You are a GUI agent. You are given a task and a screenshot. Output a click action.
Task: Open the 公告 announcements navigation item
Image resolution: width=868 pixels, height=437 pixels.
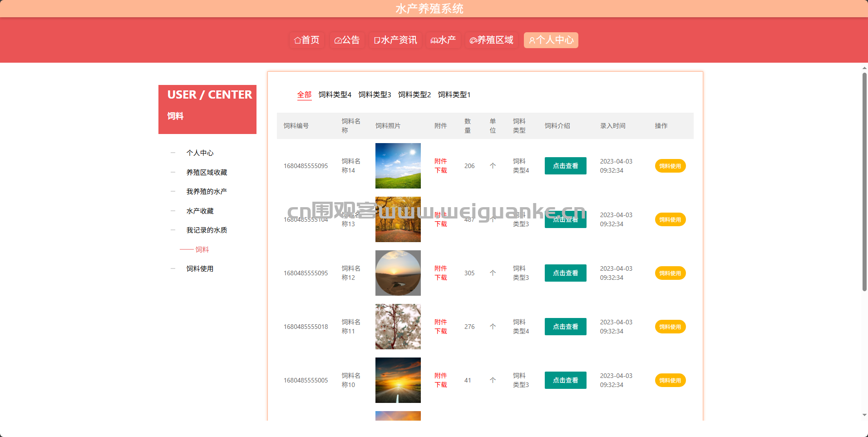click(x=347, y=40)
